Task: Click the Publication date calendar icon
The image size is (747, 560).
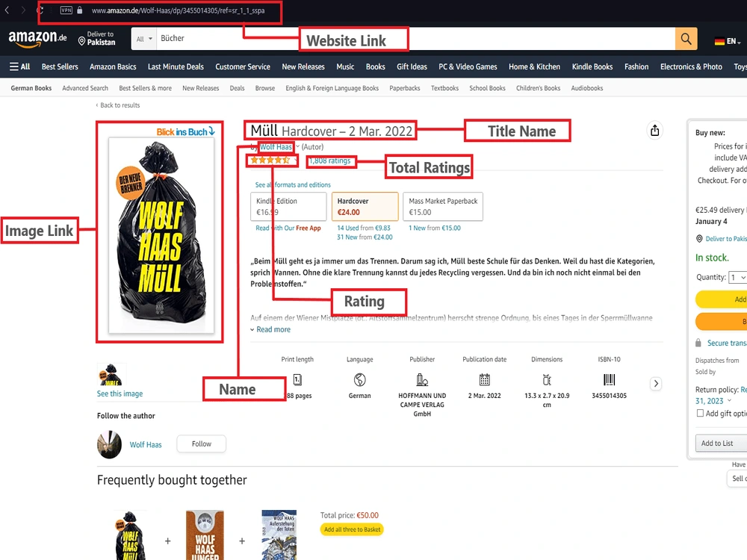Action: tap(485, 379)
